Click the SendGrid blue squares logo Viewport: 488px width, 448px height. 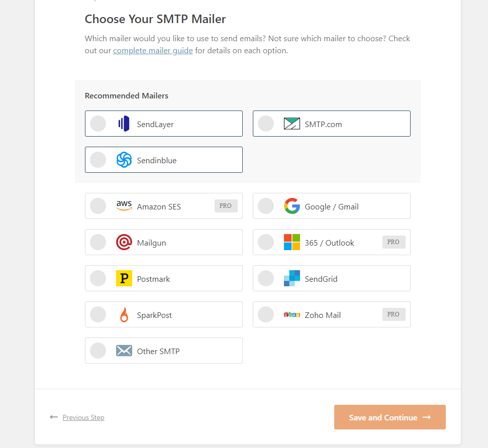[x=292, y=278]
